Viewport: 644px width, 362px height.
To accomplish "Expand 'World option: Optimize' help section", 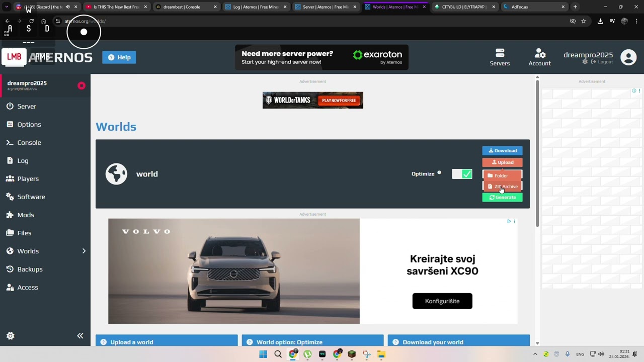I will pos(312,341).
